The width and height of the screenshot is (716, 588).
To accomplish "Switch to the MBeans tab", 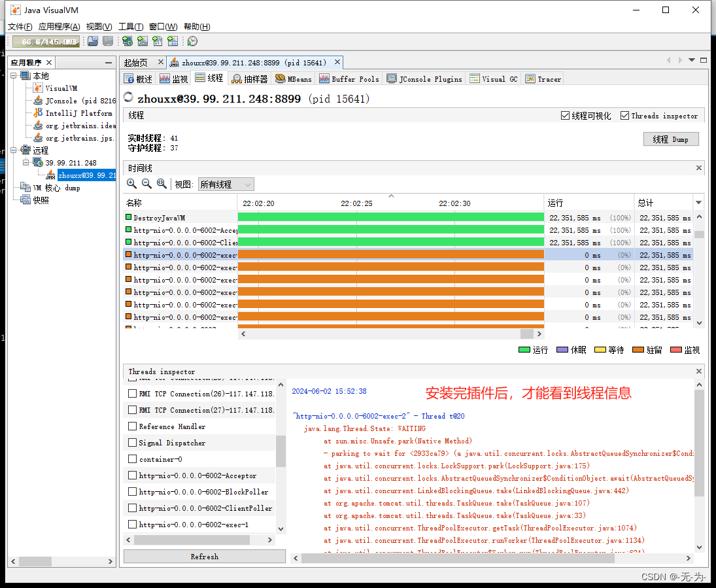I will click(x=294, y=78).
